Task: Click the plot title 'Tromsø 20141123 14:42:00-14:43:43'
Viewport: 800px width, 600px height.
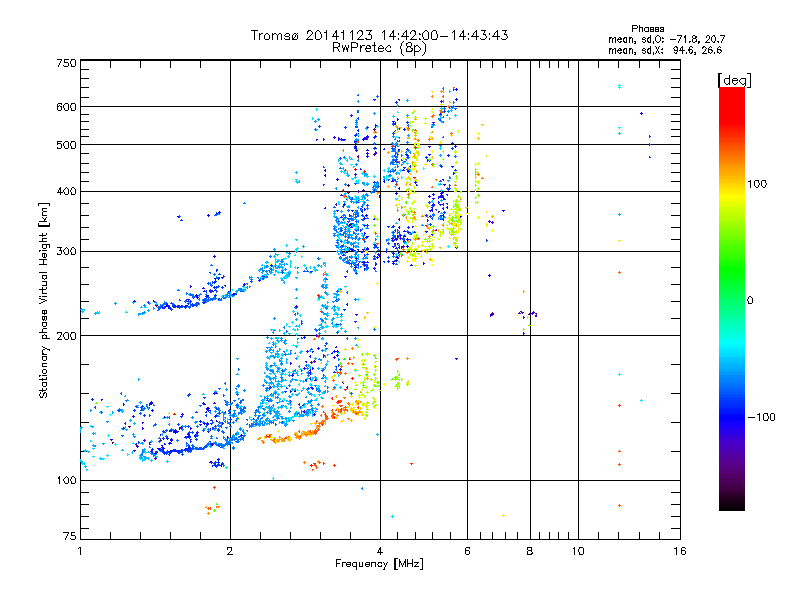Action: point(379,35)
